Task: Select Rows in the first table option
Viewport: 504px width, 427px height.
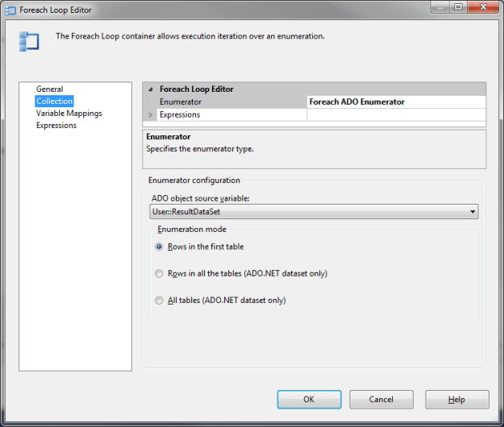Action: (x=159, y=247)
